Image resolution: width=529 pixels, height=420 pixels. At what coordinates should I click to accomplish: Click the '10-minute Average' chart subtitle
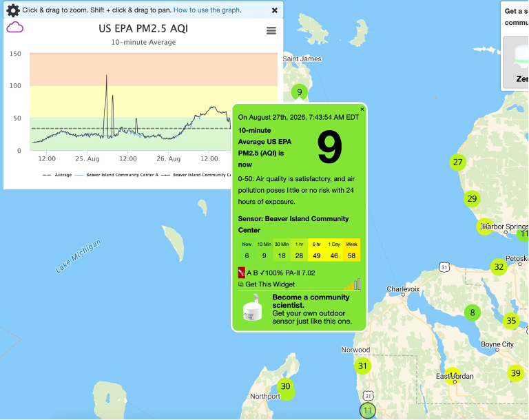coord(143,42)
